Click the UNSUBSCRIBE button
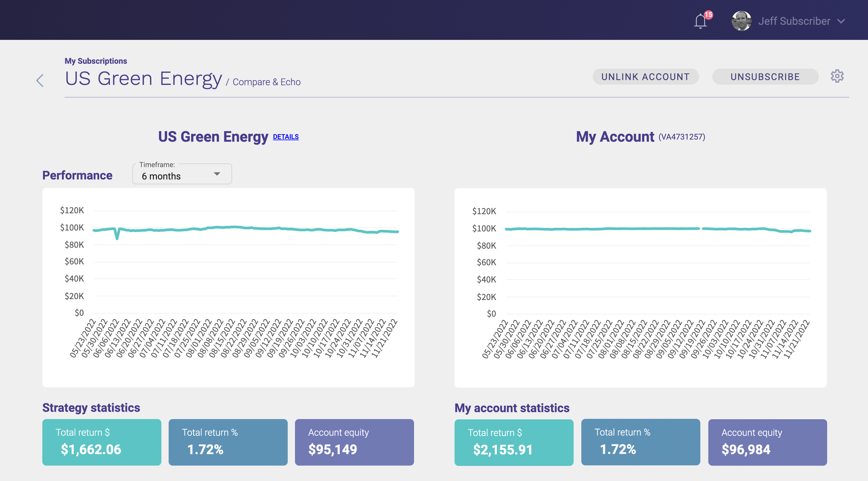Image resolution: width=868 pixels, height=481 pixels. coord(765,77)
